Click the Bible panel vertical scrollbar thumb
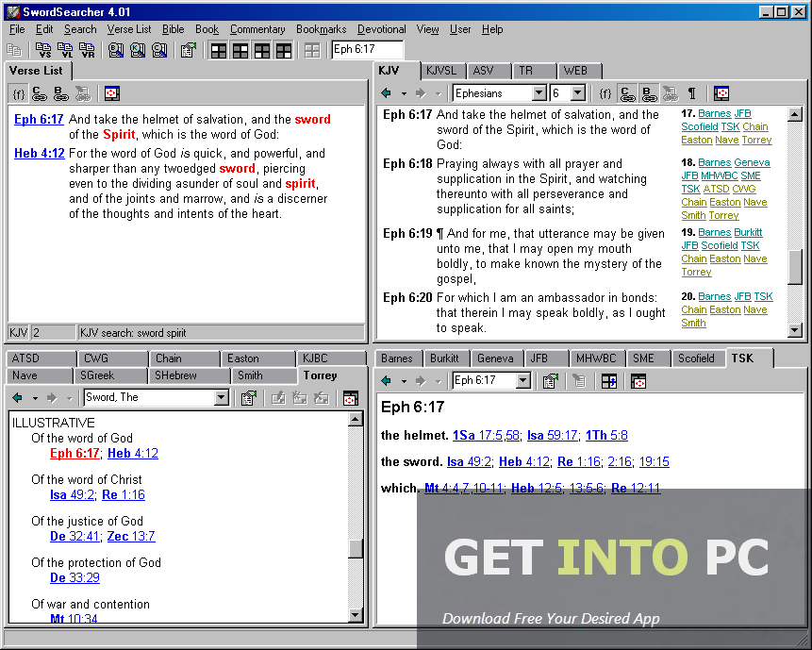This screenshot has width=812, height=650. tap(795, 267)
